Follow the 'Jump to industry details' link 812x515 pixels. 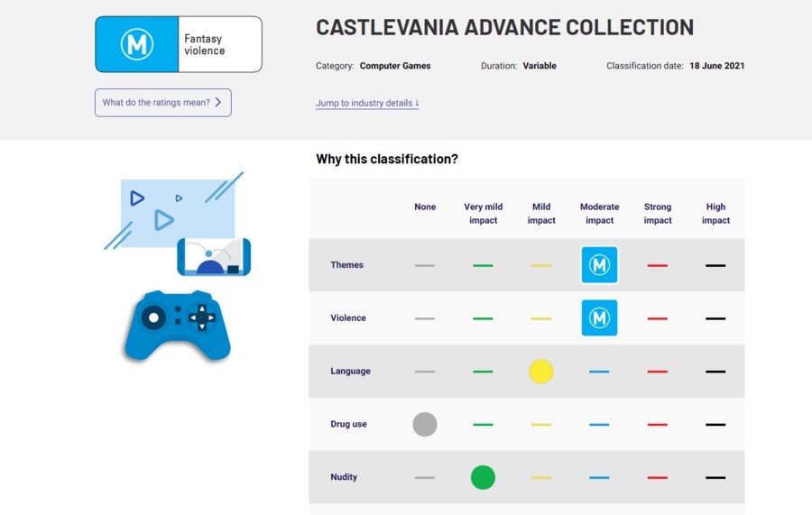(x=367, y=103)
